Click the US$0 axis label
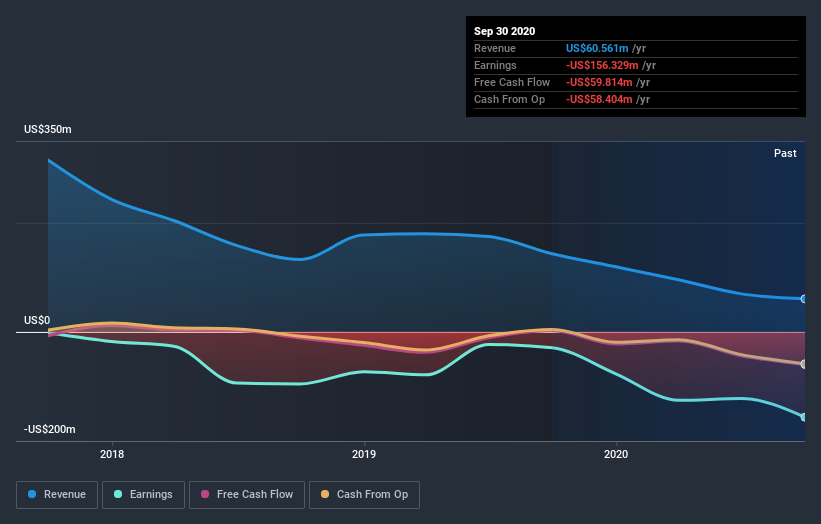The image size is (821, 524). [x=37, y=320]
